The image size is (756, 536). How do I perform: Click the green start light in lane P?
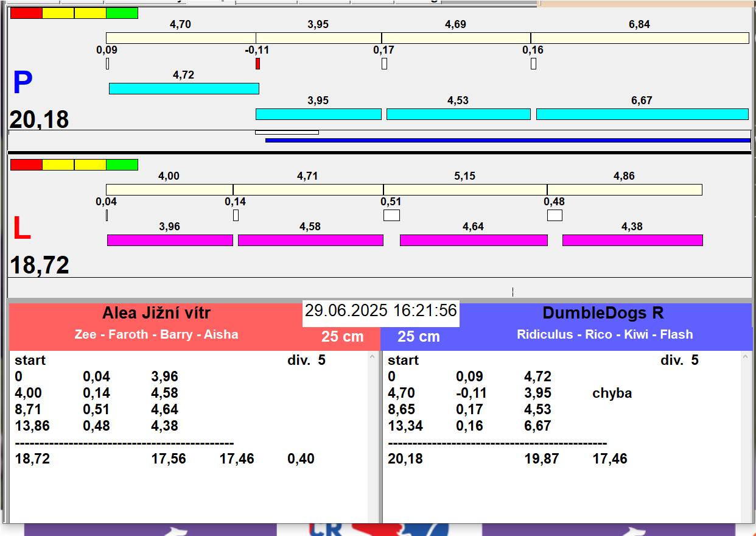pos(122,13)
